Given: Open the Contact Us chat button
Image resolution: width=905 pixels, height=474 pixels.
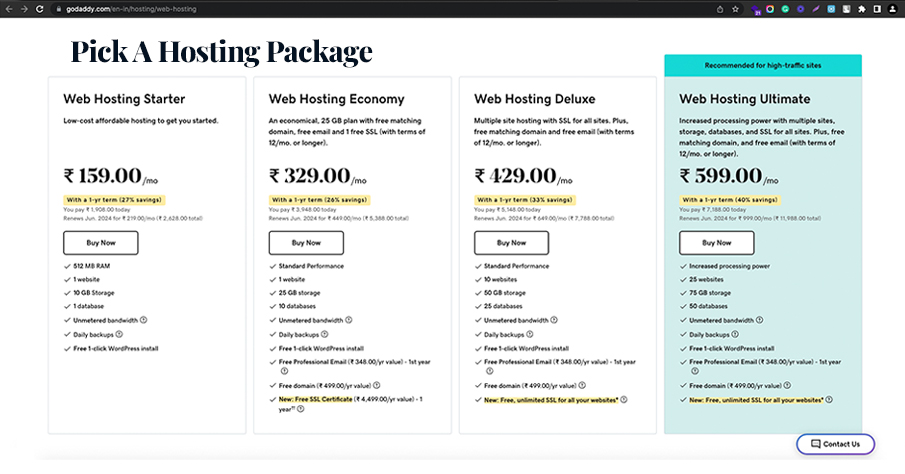Looking at the screenshot, I should (x=835, y=444).
